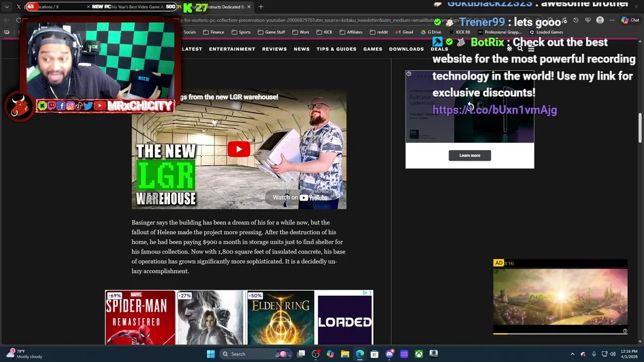Open the Finance bookmarks folder
Image resolution: width=644 pixels, height=362 pixels.
coord(213,32)
